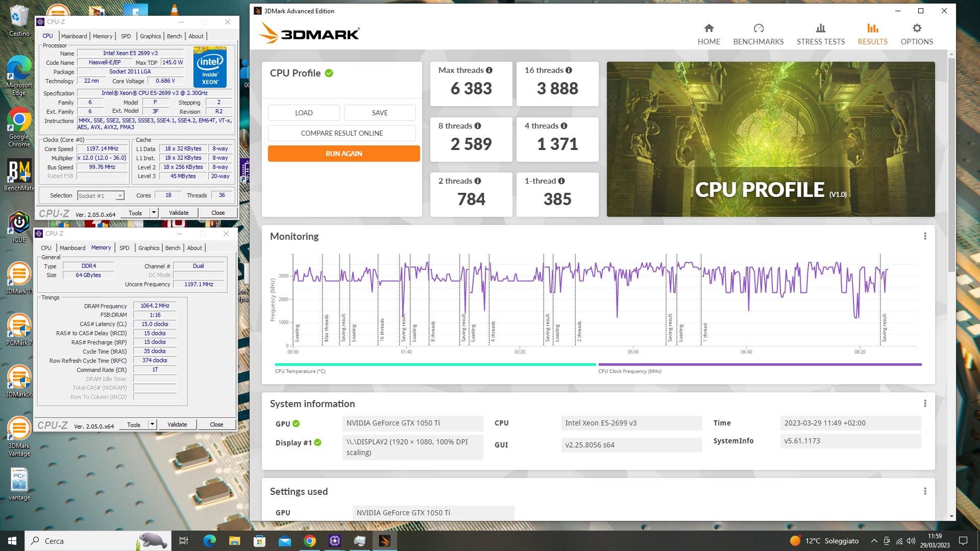Click scrollbar down arrow in 3DMark
The image size is (980, 551).
pos(951,516)
